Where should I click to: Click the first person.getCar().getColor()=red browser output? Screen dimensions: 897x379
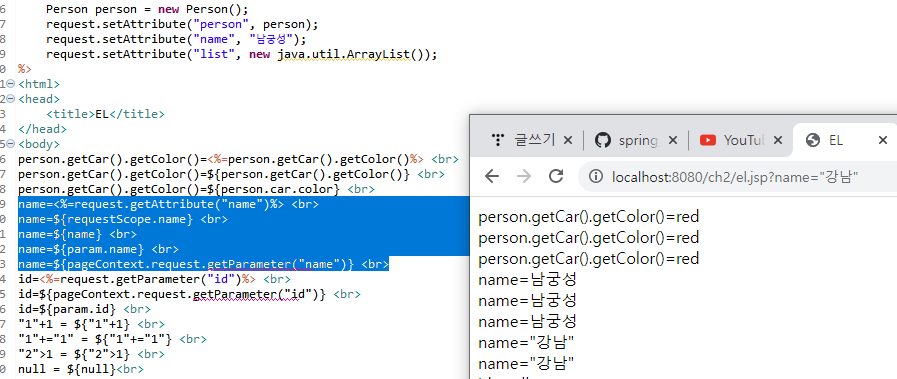tap(589, 217)
